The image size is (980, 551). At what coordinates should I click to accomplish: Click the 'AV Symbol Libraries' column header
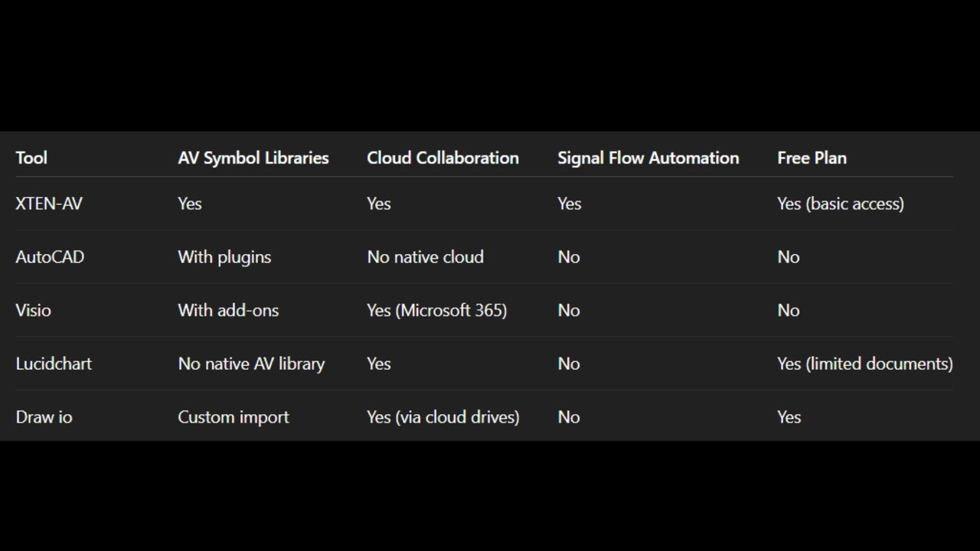click(x=253, y=158)
